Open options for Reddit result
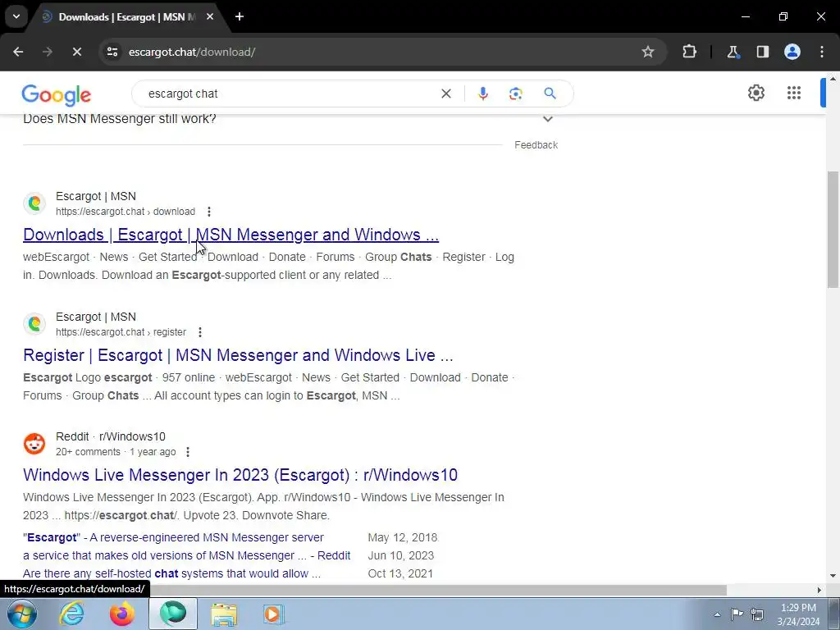This screenshot has width=840, height=630. point(188,452)
